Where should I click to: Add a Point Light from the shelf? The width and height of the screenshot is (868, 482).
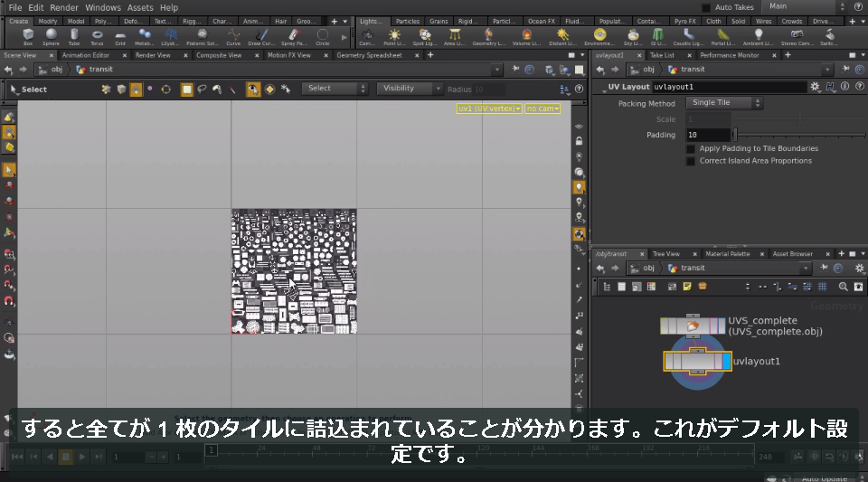coord(394,37)
